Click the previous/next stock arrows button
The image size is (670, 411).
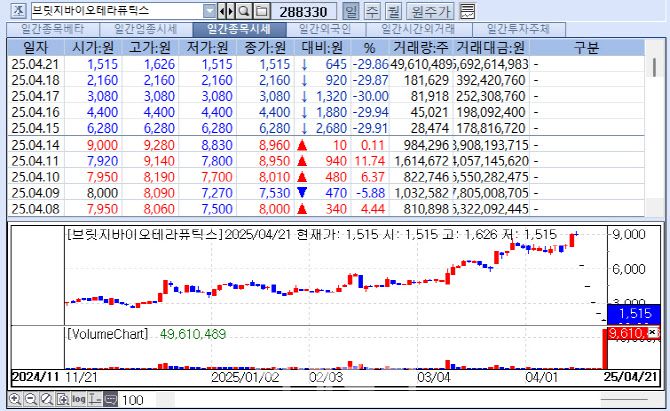pyautogui.click(x=227, y=10)
